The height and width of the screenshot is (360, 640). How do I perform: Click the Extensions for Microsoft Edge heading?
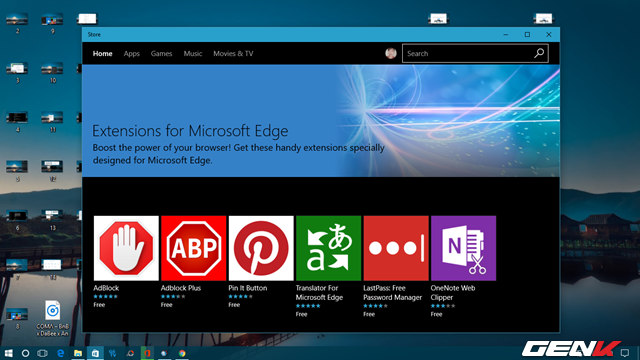click(x=190, y=131)
